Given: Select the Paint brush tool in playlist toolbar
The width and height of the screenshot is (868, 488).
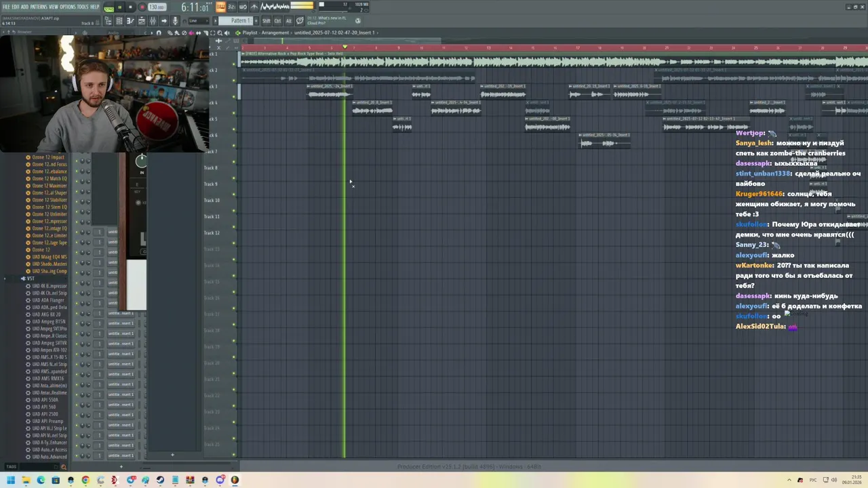Looking at the screenshot, I should tap(176, 33).
